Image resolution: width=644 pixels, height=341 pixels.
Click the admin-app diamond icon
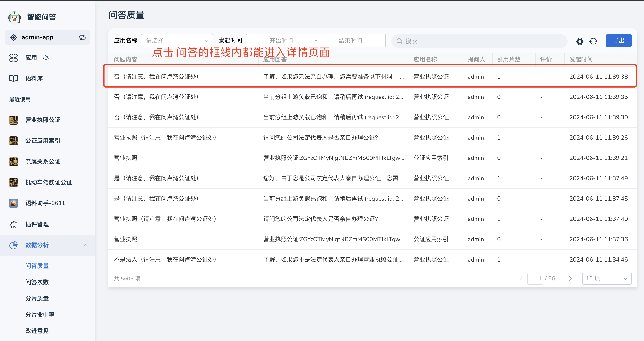[x=14, y=37]
